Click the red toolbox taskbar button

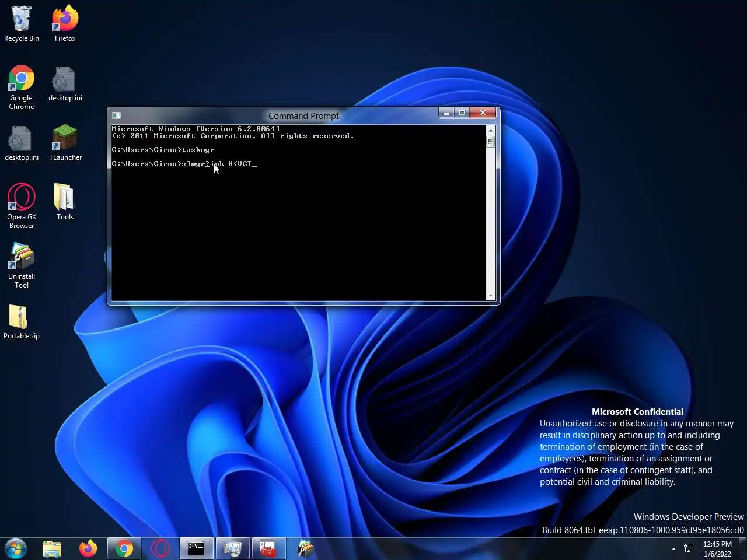[268, 548]
